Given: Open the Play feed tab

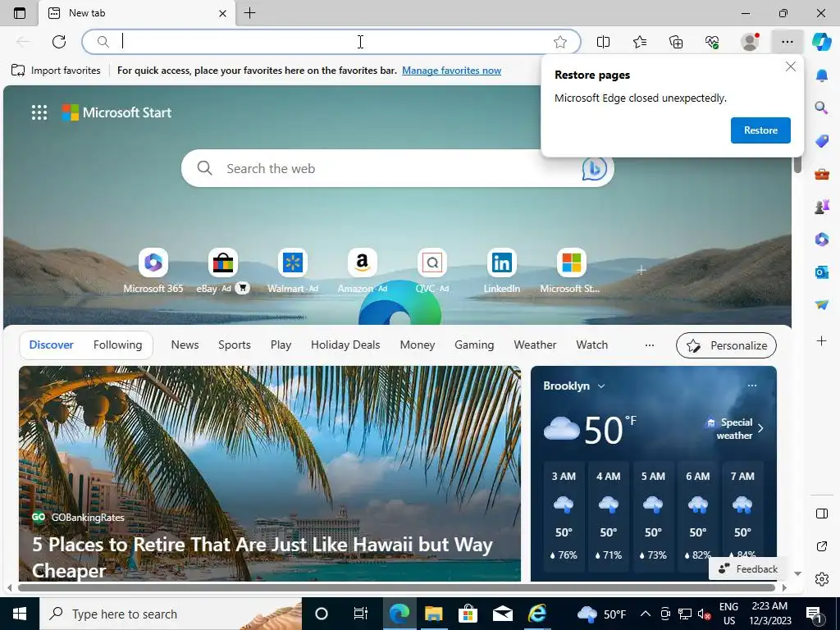Looking at the screenshot, I should (x=281, y=345).
